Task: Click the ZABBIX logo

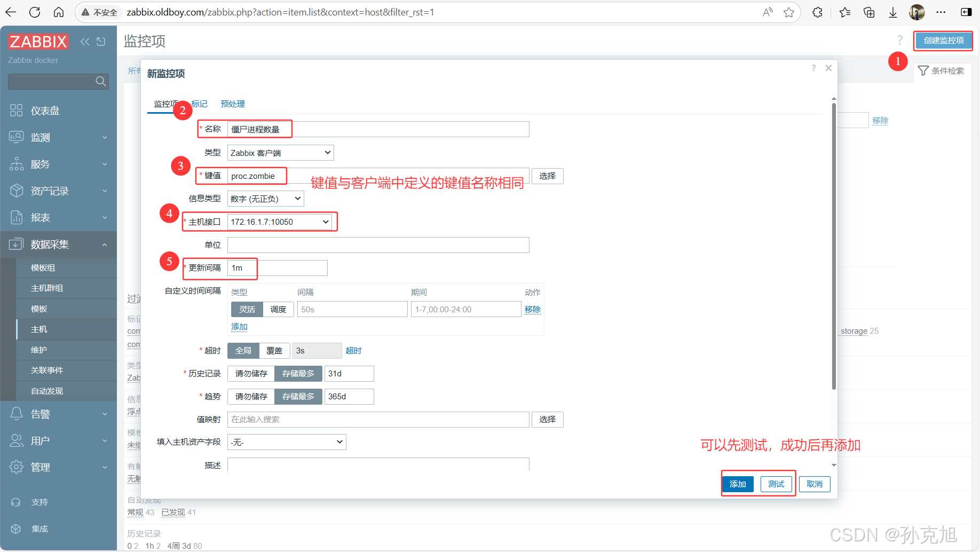Action: point(38,42)
